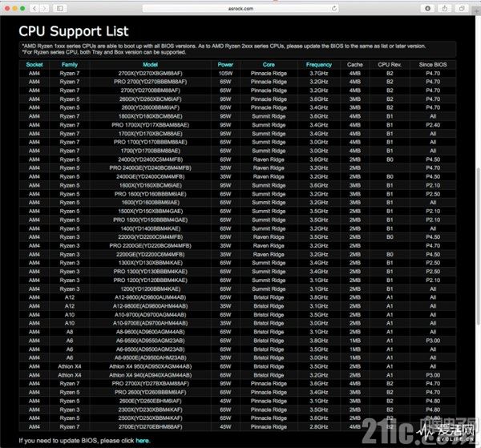Select model PRO 2700X(YD27BXBAM88AF)
The image size is (481, 448).
coord(151,384)
